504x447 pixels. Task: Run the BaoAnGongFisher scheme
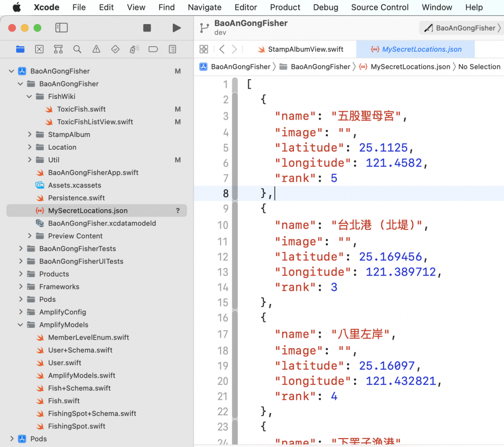point(177,28)
